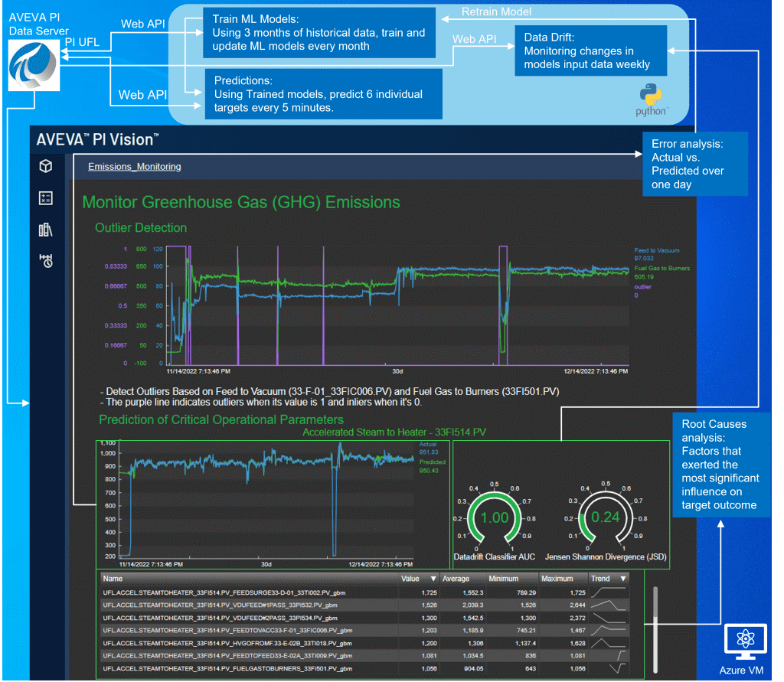Open the events timer icon in sidebar
784x682 pixels.
click(46, 261)
